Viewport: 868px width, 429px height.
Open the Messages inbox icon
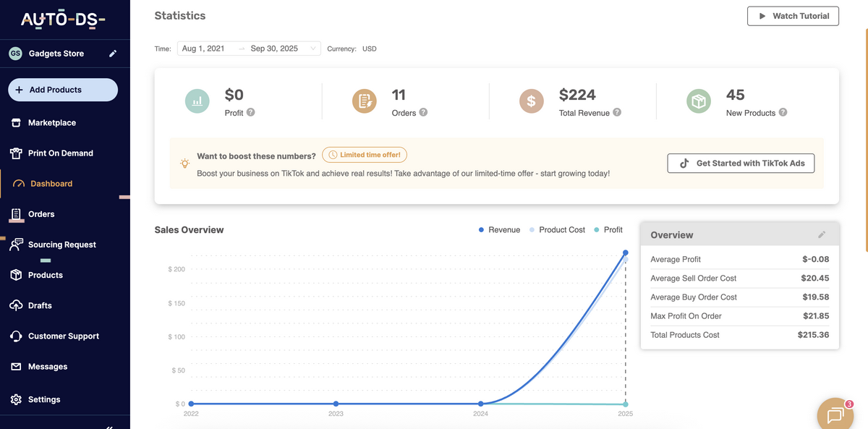point(16,366)
